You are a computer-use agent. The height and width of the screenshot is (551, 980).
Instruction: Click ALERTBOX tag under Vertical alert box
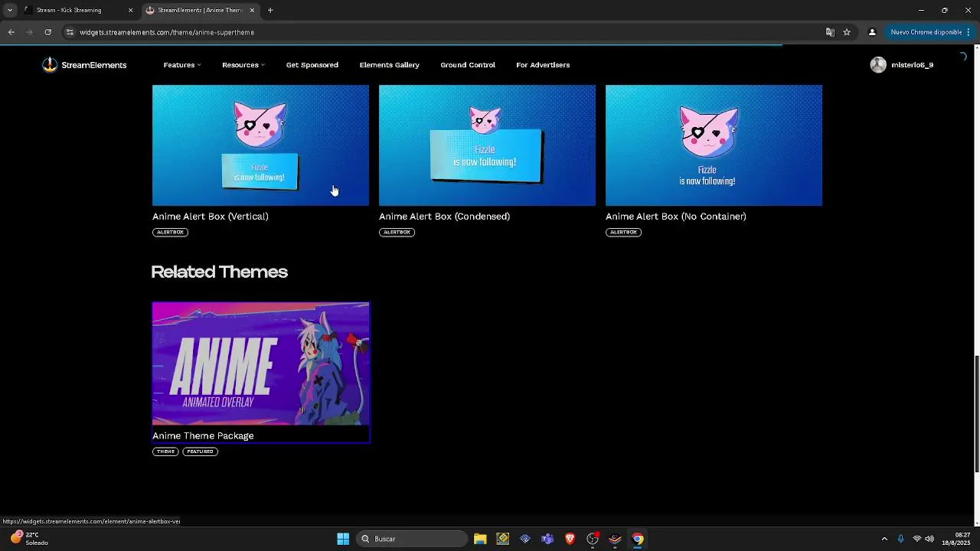tap(170, 232)
